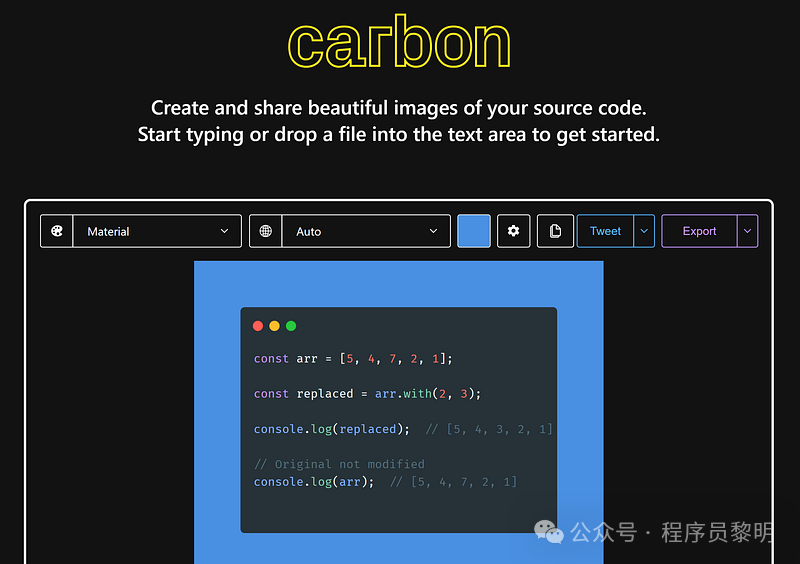800x564 pixels.
Task: Click the green window control dot
Action: 291,326
